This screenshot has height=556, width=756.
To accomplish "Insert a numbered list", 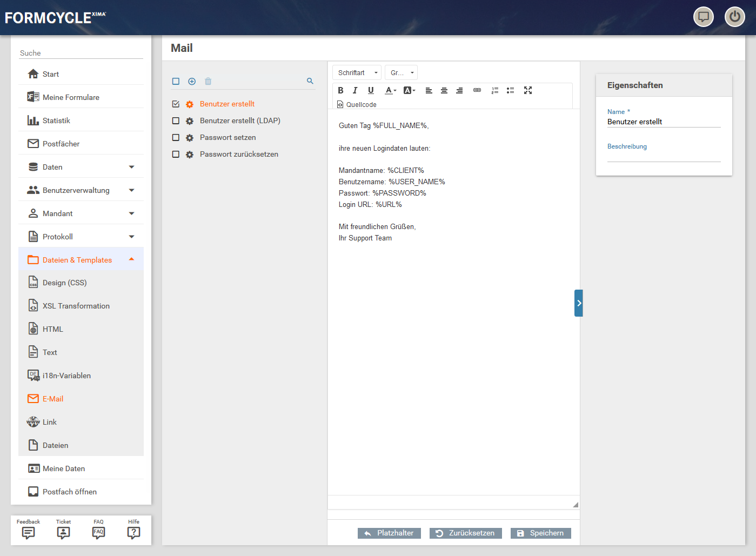I will pyautogui.click(x=494, y=90).
